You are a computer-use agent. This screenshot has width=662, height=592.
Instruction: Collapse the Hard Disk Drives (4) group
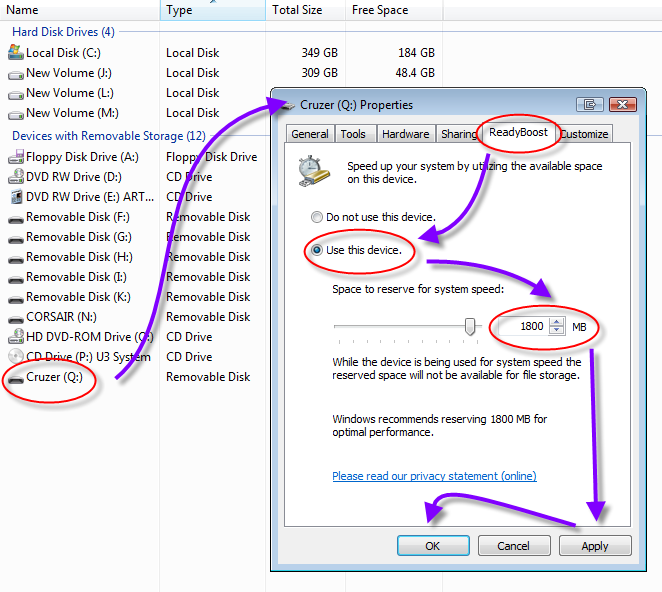click(62, 32)
